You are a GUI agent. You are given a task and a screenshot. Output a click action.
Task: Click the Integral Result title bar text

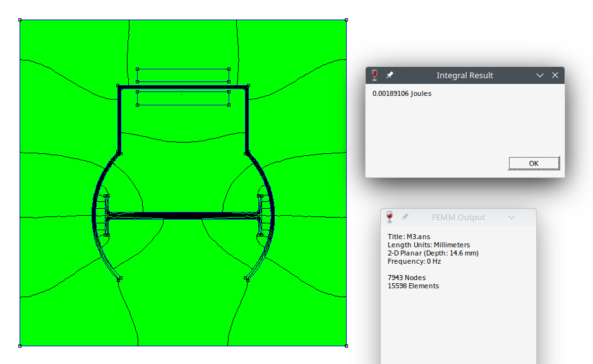[x=464, y=75]
